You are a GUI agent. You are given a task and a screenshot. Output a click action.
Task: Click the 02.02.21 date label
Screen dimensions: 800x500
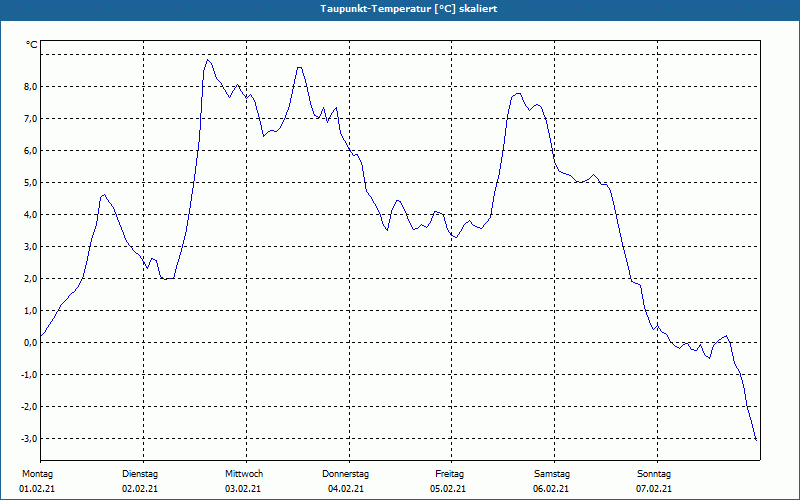coord(140,489)
